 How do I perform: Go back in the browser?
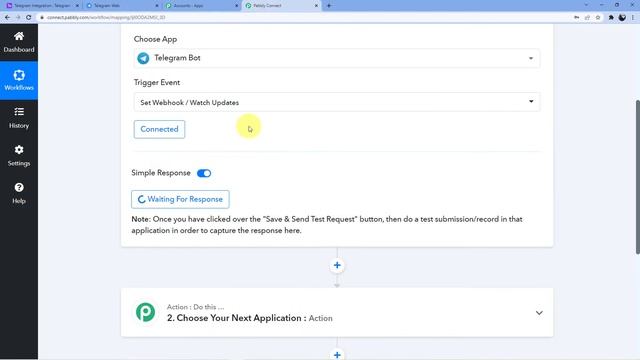point(7,18)
